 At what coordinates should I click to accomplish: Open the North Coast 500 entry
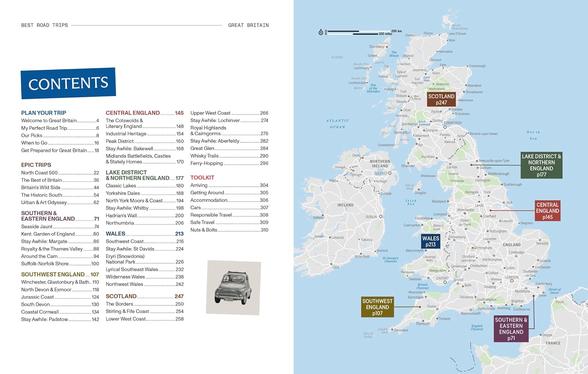pyautogui.click(x=60, y=173)
